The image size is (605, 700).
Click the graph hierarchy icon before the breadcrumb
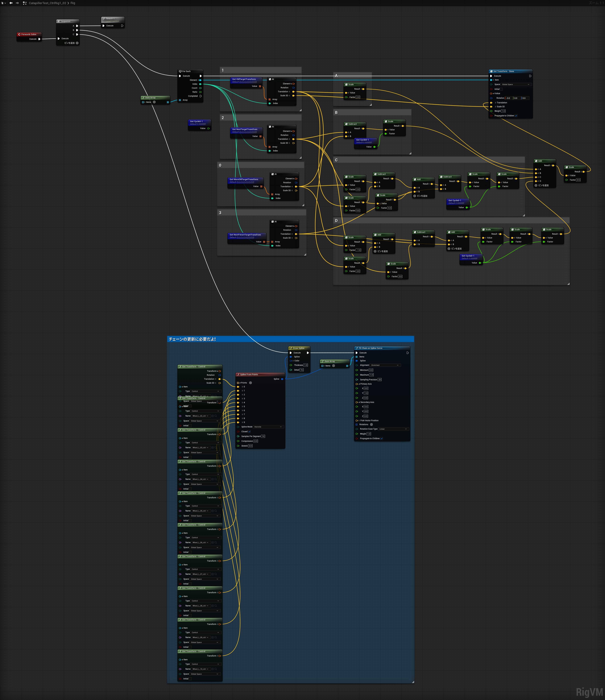point(25,3)
